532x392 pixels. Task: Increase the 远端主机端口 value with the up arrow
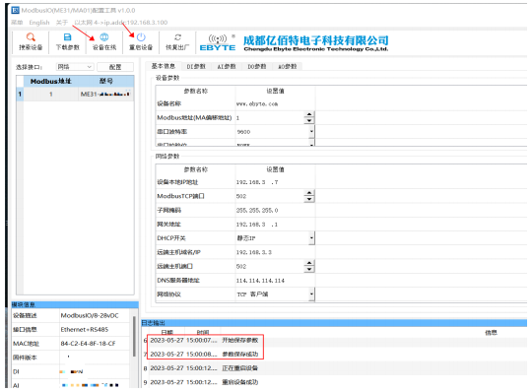pos(309,263)
